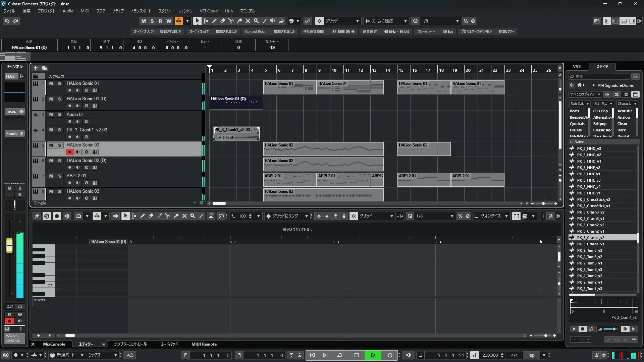Select the Mute tool (X) in main toolbar

tap(248, 21)
